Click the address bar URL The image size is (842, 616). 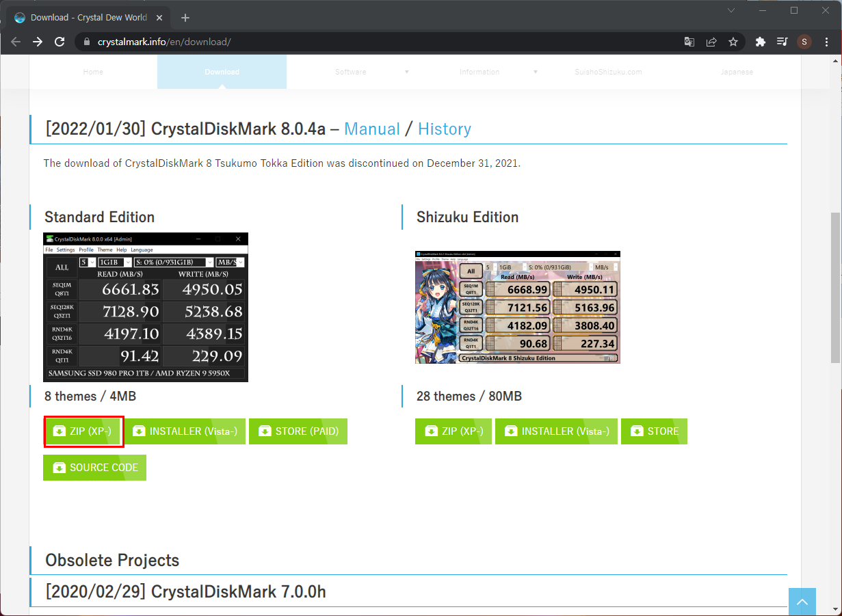[164, 42]
